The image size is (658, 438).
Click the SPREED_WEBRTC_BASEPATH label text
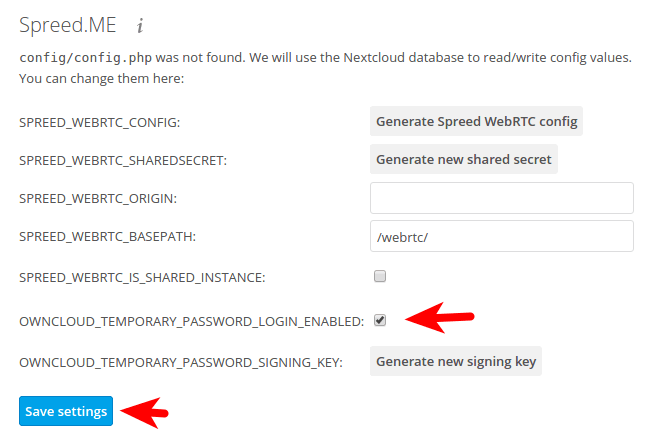(106, 237)
